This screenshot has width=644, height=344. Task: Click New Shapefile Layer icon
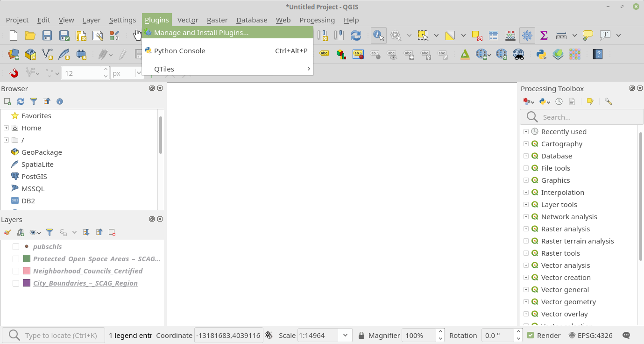[x=47, y=54]
